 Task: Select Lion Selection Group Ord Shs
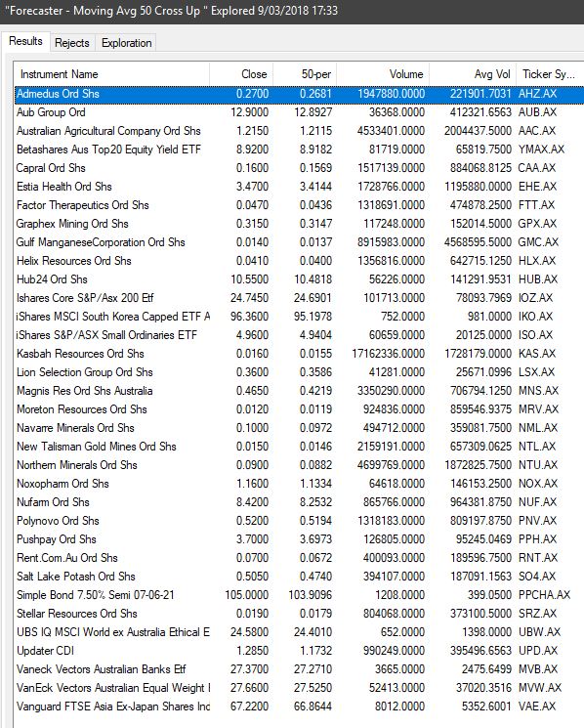299,372
